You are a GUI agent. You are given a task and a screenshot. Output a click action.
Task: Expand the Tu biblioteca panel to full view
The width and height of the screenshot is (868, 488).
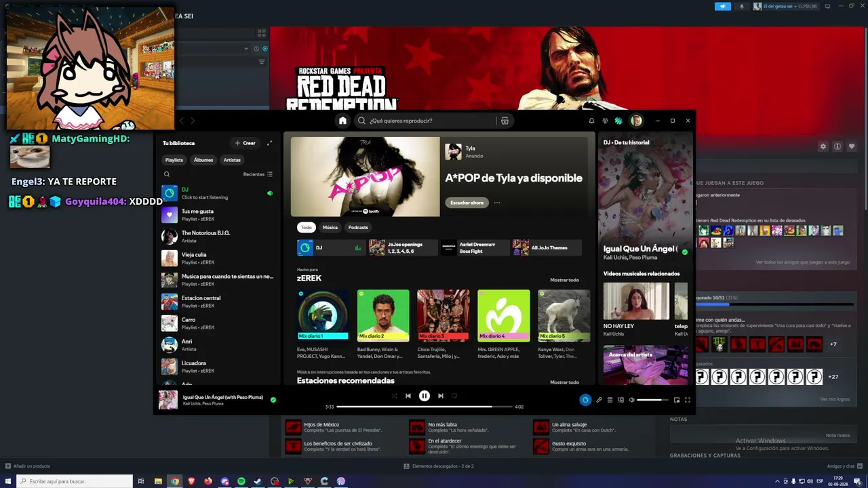pyautogui.click(x=269, y=143)
